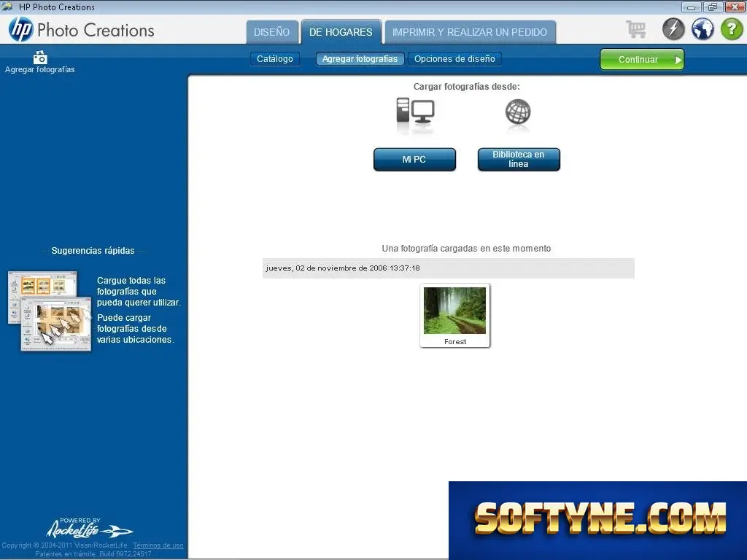Open the shopping cart icon

tap(636, 29)
